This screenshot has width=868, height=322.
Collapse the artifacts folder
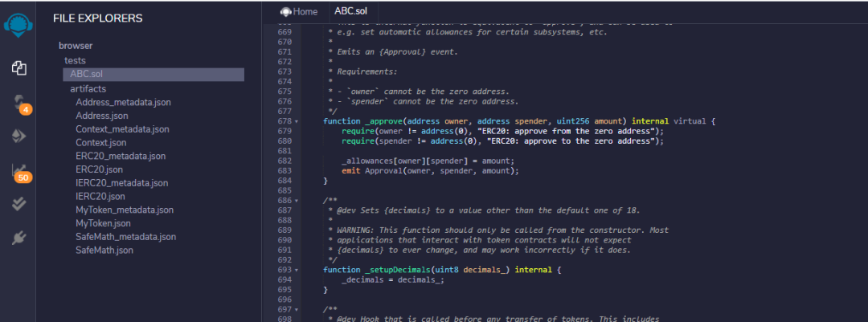(x=88, y=88)
